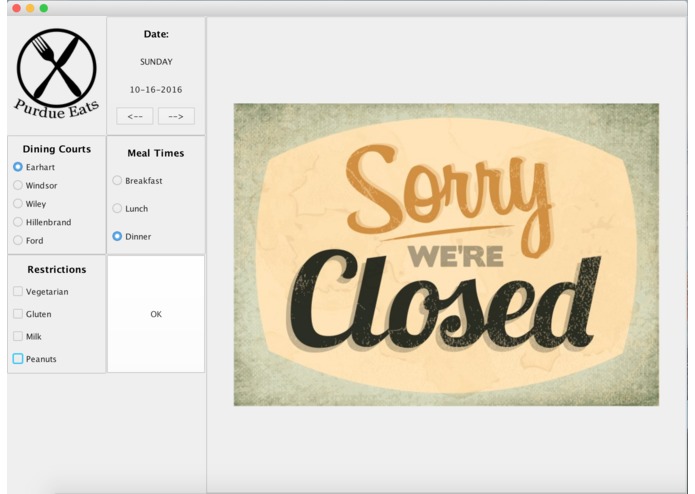
Task: Maximize the window with the green button
Action: click(44, 8)
